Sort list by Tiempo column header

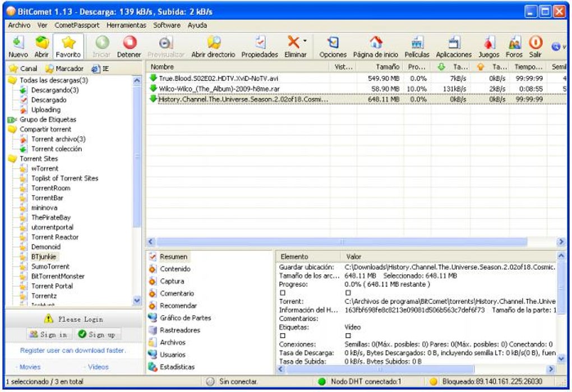coord(528,67)
